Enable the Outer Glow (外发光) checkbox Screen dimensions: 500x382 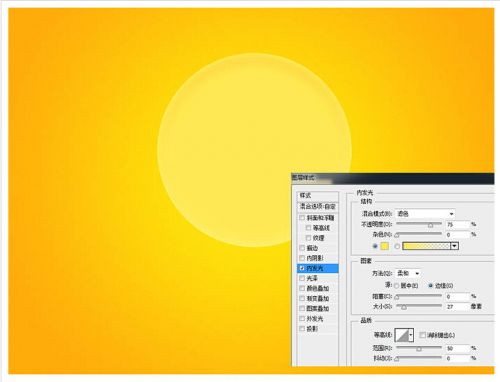point(302,318)
